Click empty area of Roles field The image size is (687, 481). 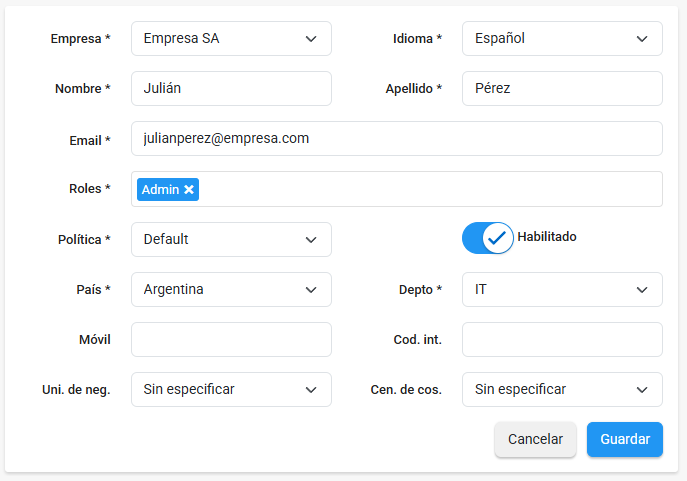click(430, 189)
